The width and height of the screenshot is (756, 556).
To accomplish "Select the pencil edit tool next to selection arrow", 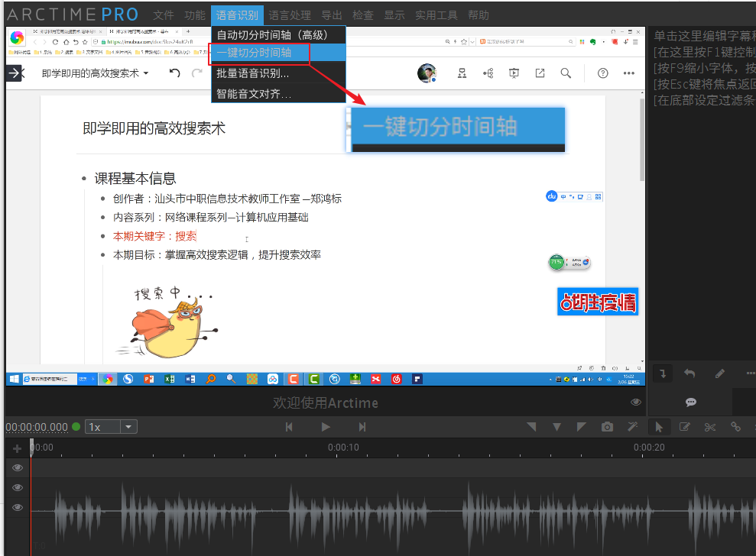I will [x=684, y=427].
